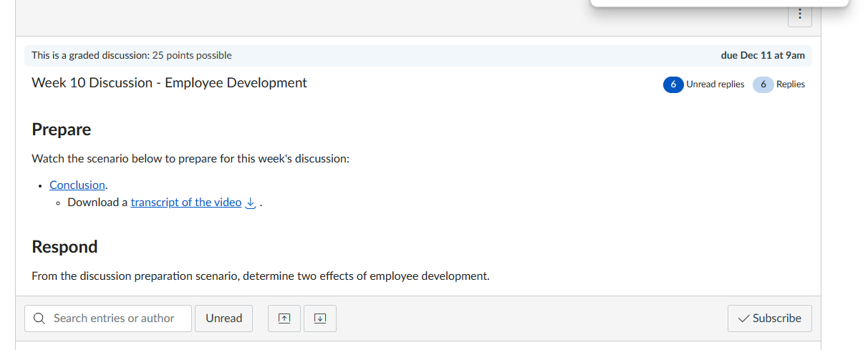Open the Conclusion scenario link
Screen dimensions: 868x350
coord(77,185)
